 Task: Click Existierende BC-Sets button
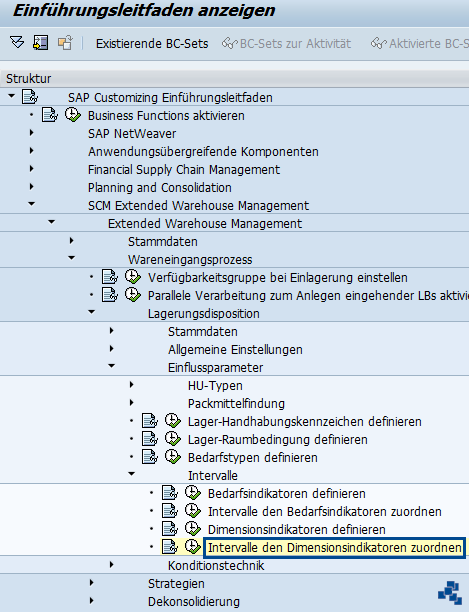tap(152, 43)
